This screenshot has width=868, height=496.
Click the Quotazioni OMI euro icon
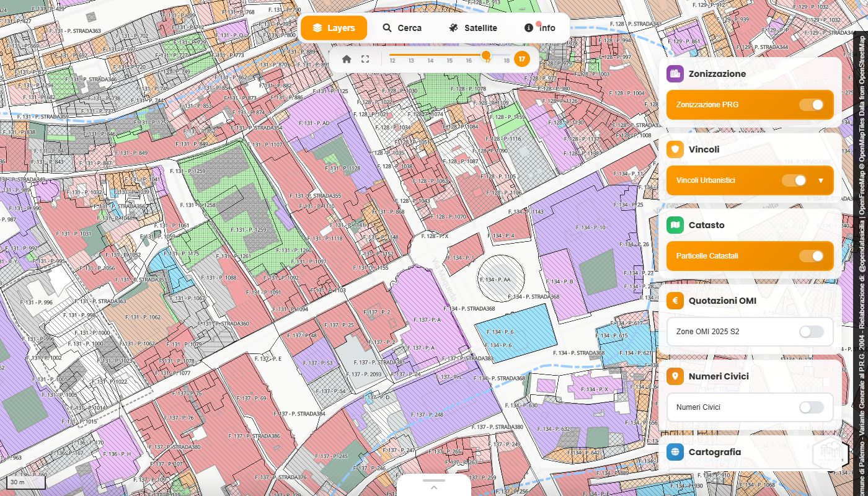click(675, 301)
